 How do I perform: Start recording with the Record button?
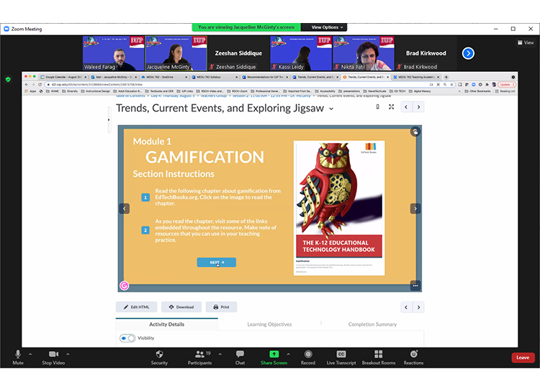308,357
